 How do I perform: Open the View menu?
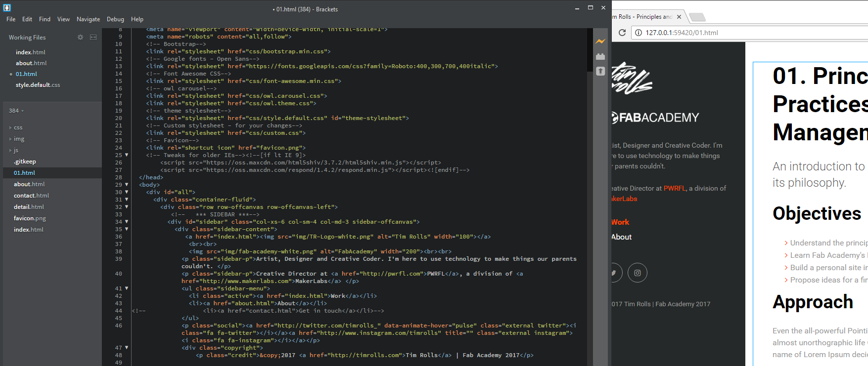(63, 19)
